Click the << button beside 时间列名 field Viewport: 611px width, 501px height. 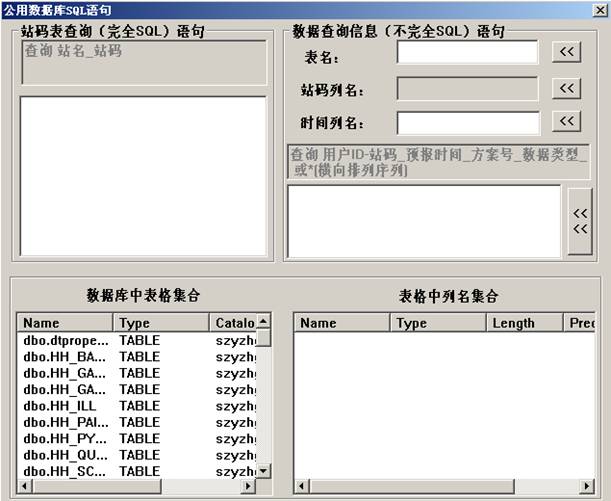[x=568, y=121]
